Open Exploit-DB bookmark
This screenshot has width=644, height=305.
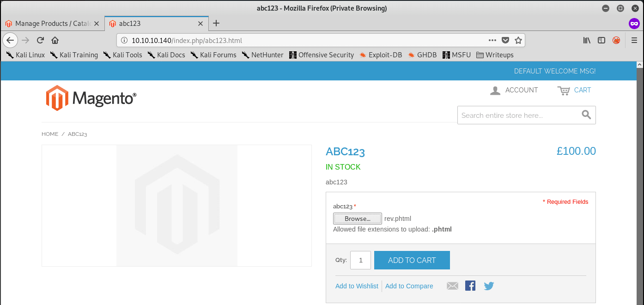(x=381, y=55)
